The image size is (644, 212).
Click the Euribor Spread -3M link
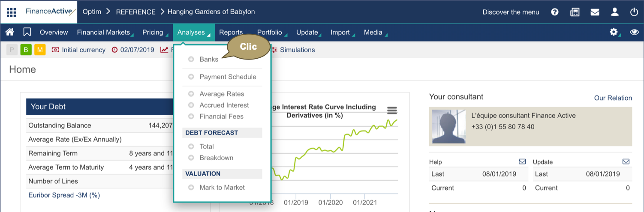point(64,195)
